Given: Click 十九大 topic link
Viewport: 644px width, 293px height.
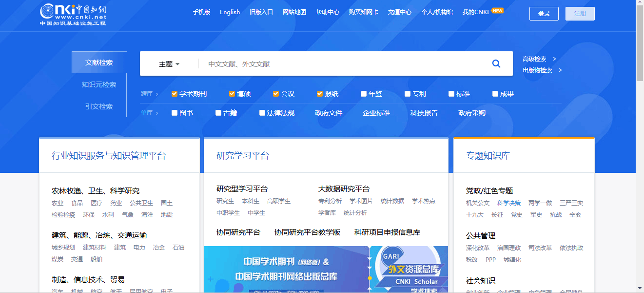Looking at the screenshot, I should [475, 215].
